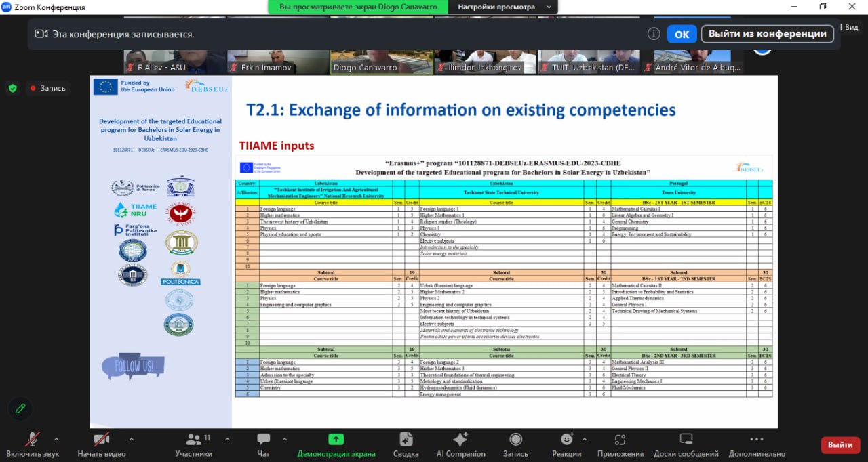
Task: Open recording notice info icon
Action: [654, 34]
